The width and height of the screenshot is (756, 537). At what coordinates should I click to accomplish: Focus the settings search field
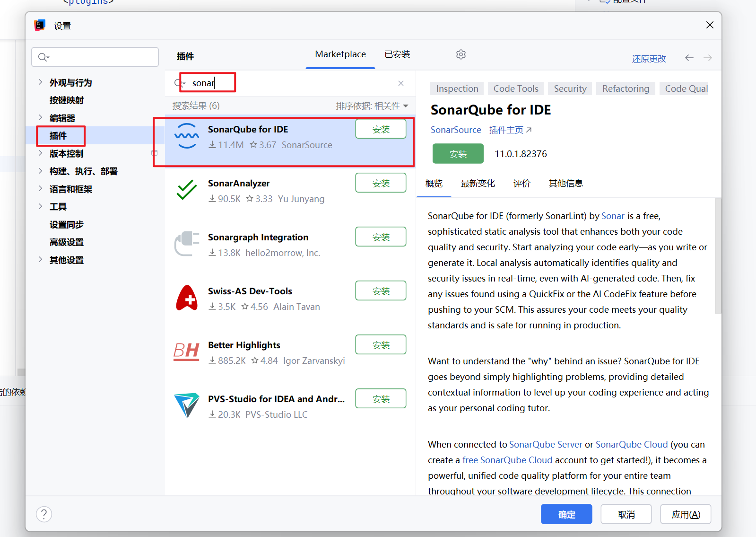[x=95, y=57]
